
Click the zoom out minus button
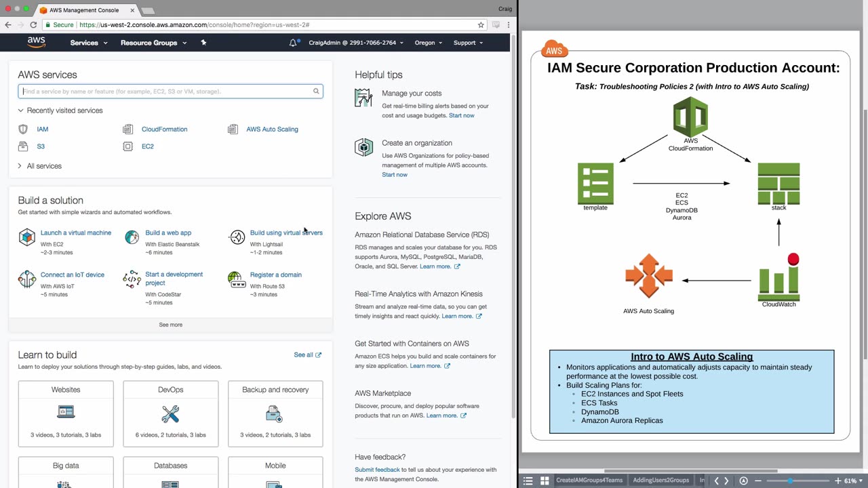[758, 481]
